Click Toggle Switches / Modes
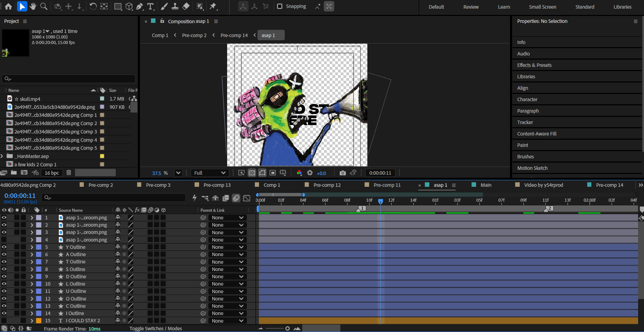This screenshot has width=644, height=332. [155, 329]
